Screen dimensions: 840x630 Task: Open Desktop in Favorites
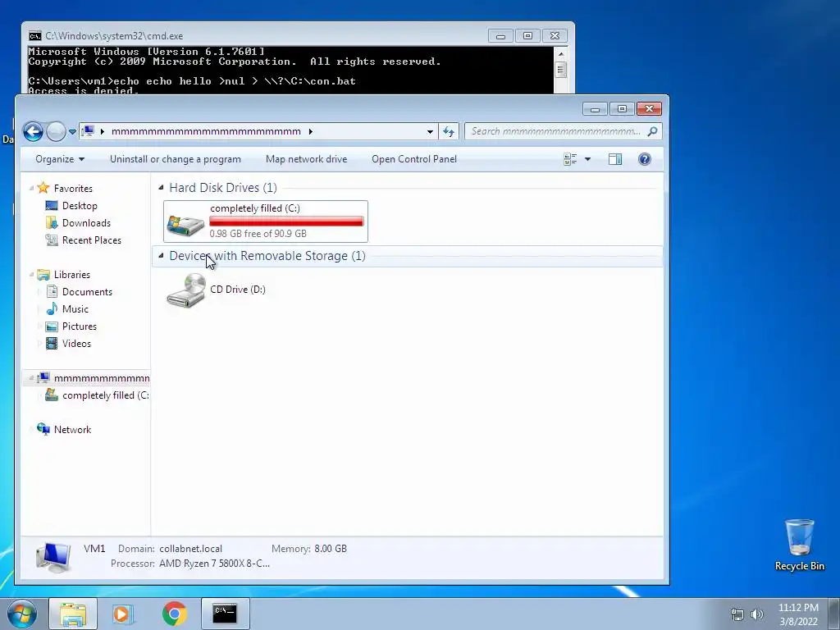tap(80, 206)
